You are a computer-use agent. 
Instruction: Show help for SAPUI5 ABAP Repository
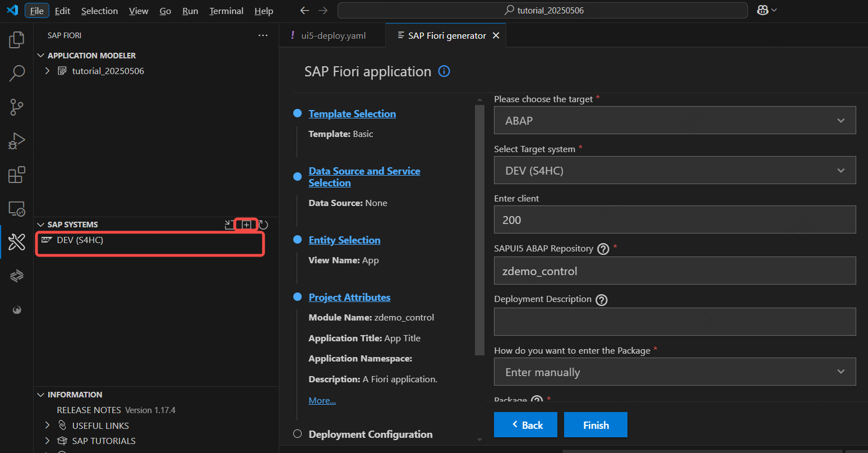coord(603,249)
